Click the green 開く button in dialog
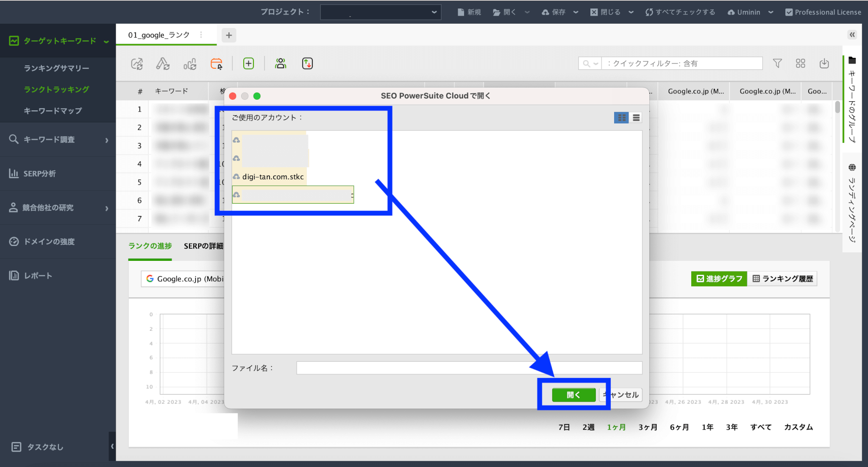The image size is (868, 467). pyautogui.click(x=574, y=395)
